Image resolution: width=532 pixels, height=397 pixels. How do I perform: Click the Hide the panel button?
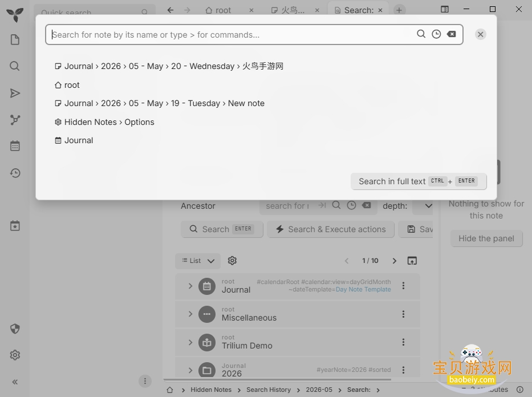click(486, 238)
